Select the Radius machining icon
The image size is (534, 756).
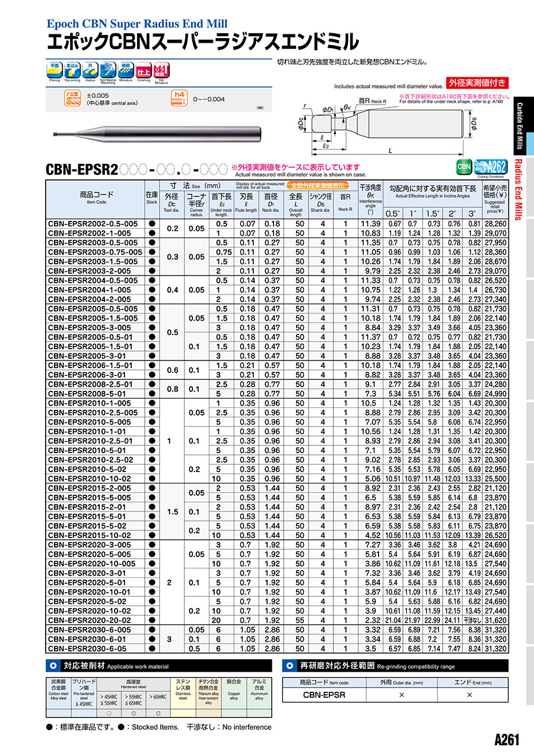(x=90, y=71)
